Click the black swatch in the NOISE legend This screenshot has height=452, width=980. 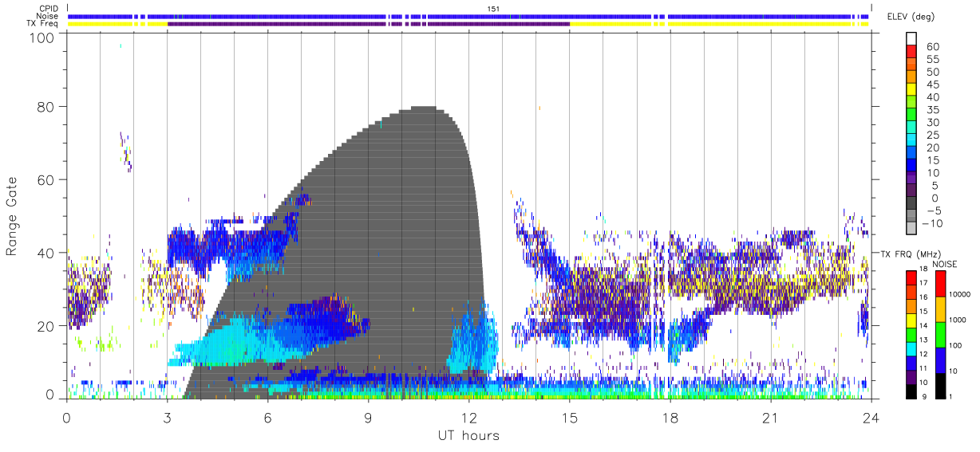(942, 385)
